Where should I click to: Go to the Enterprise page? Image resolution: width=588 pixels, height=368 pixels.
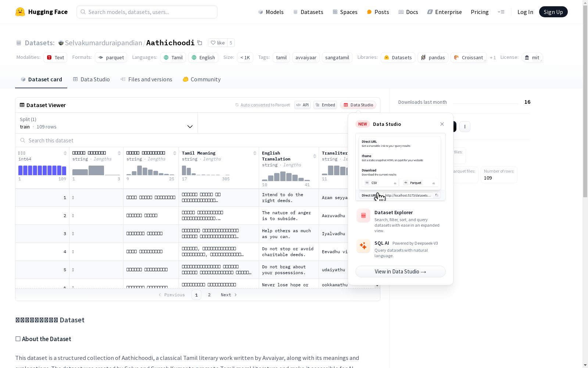(444, 12)
